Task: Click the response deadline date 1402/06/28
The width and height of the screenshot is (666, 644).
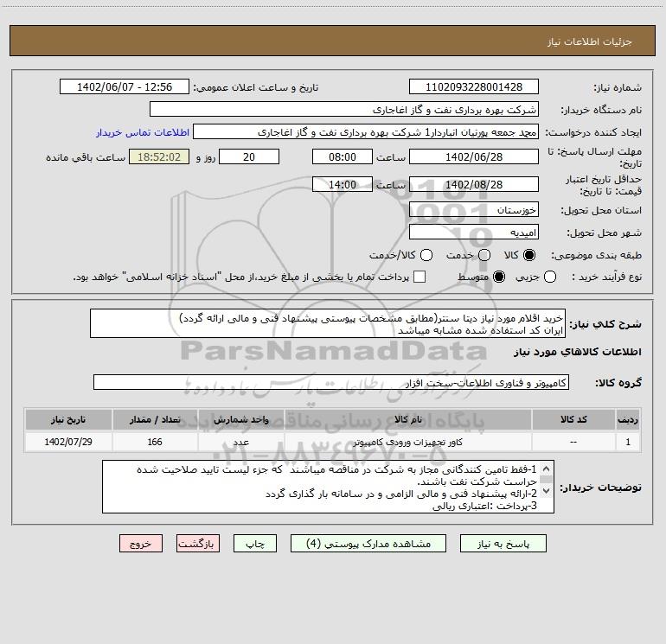Action: (x=474, y=156)
